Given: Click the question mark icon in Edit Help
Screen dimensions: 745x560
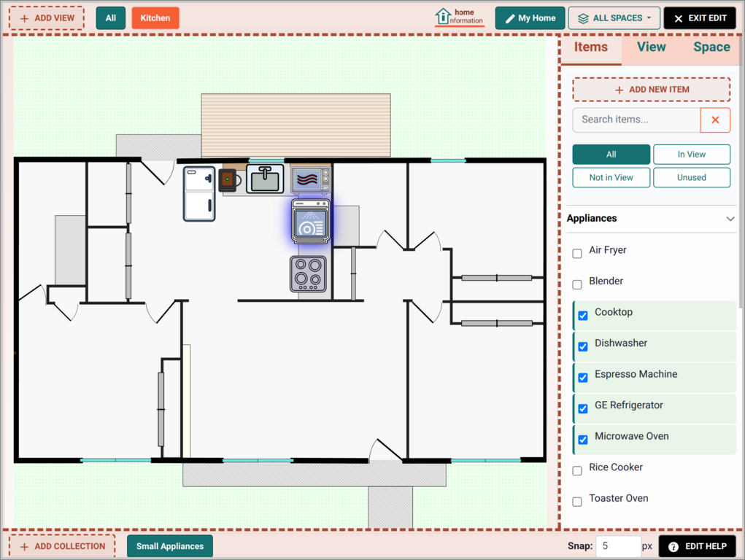Looking at the screenshot, I should click(x=673, y=547).
